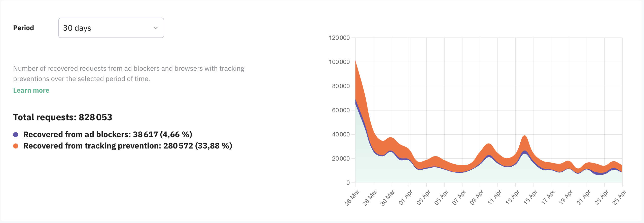Click the orange tracking prevention legend dot

point(16,146)
